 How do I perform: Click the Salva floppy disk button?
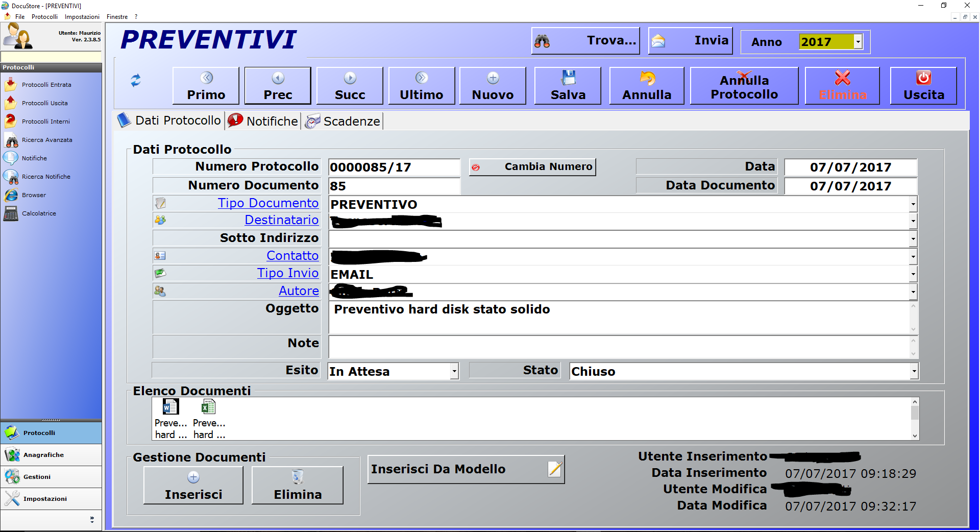(x=568, y=86)
